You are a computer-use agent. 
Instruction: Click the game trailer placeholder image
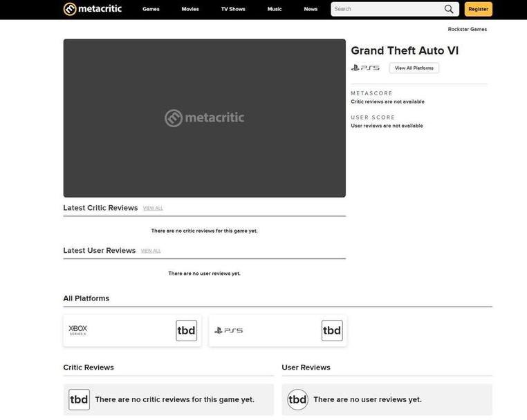click(204, 118)
